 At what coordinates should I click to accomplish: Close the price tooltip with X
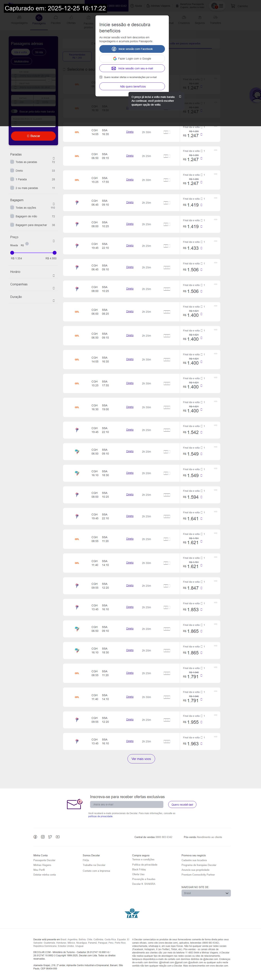[x=180, y=97]
